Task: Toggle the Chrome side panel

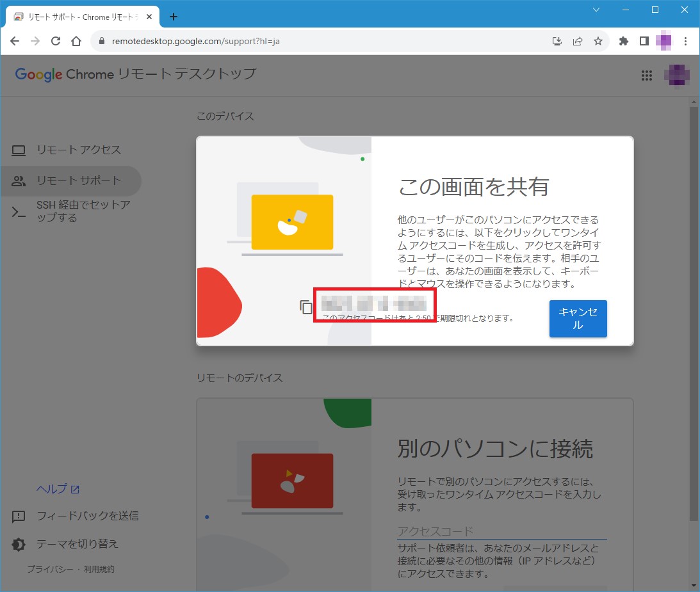Action: pyautogui.click(x=644, y=41)
